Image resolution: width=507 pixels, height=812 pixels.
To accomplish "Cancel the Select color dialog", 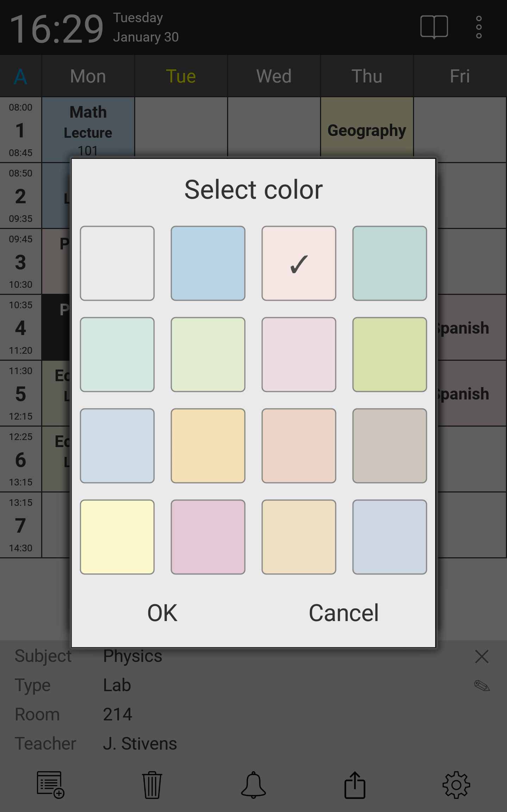I will tap(344, 613).
